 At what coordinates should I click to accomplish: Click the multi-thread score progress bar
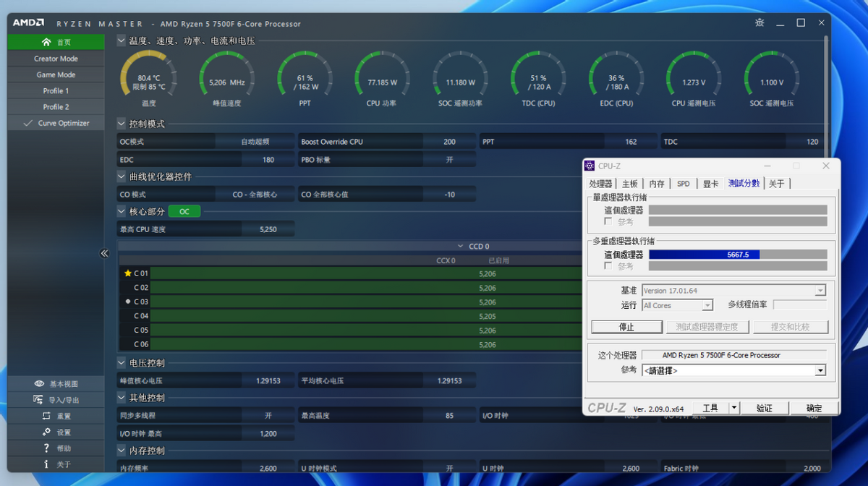point(738,255)
